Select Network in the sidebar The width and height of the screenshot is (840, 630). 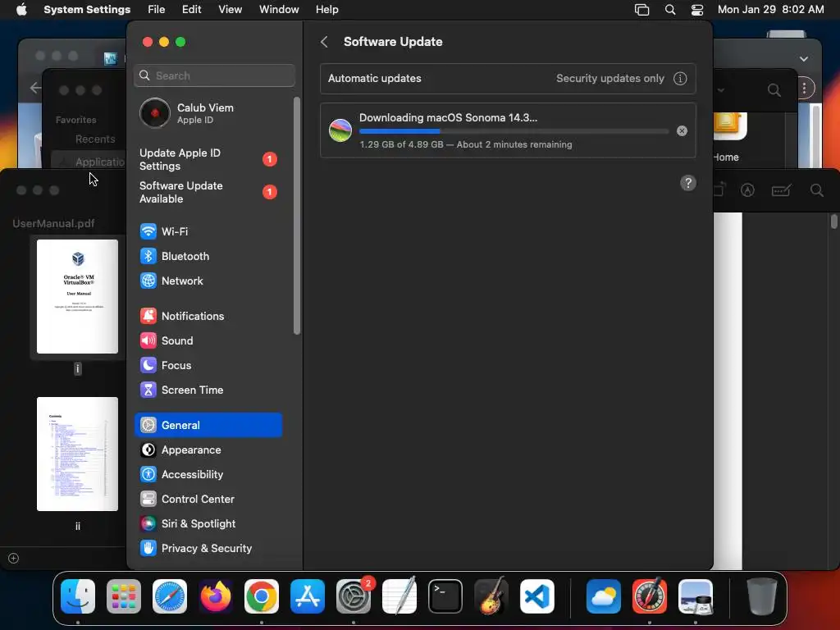click(x=208, y=281)
